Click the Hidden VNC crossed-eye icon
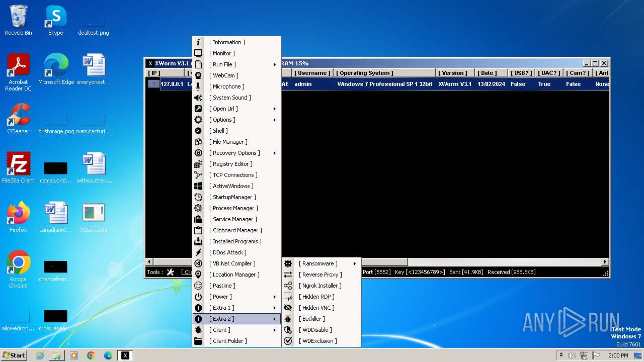644x362 pixels. click(288, 308)
